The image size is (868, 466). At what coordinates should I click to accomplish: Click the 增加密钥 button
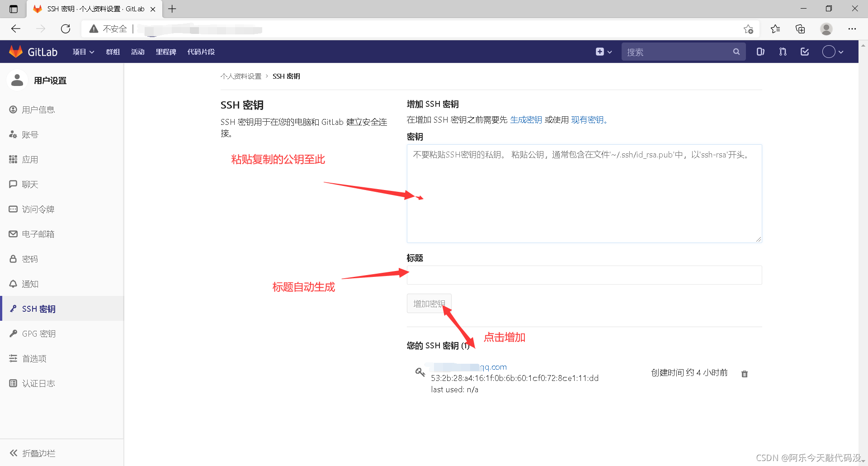[429, 304]
